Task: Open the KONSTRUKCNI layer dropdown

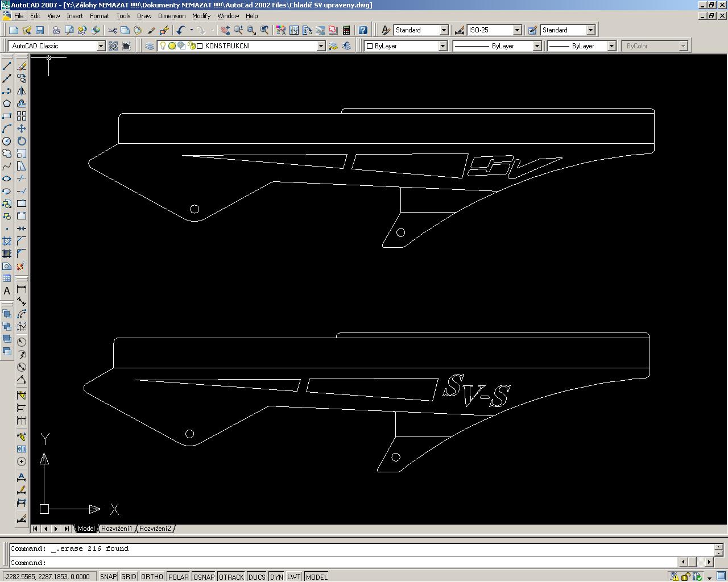Action: pos(321,46)
